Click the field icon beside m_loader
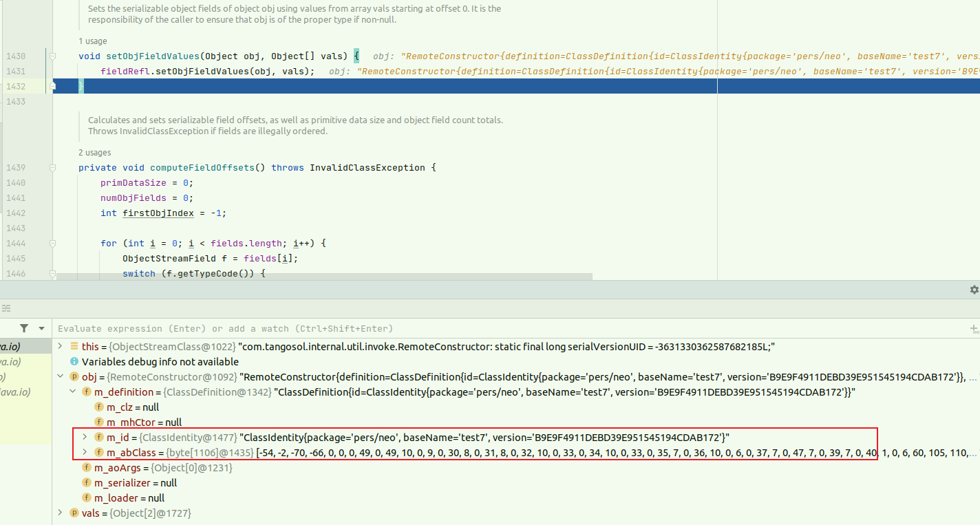 click(87, 497)
